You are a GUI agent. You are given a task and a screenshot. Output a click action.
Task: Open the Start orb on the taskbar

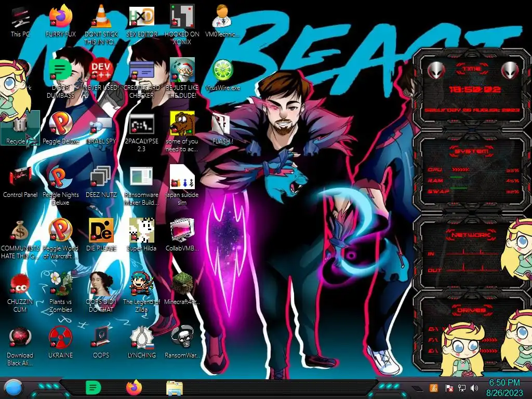tap(13, 389)
